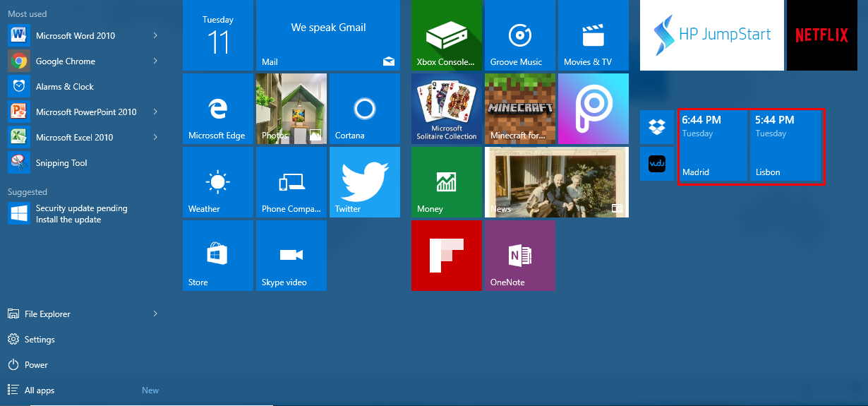Open the Dropbox small tile
Viewport: 868px width, 406px height.
pos(657,127)
